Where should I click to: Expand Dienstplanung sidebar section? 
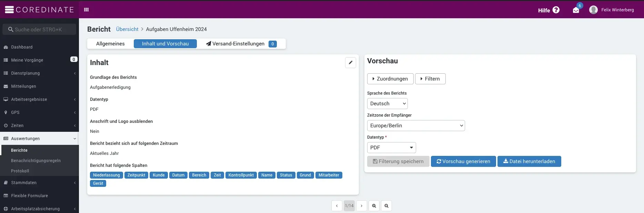(x=39, y=73)
